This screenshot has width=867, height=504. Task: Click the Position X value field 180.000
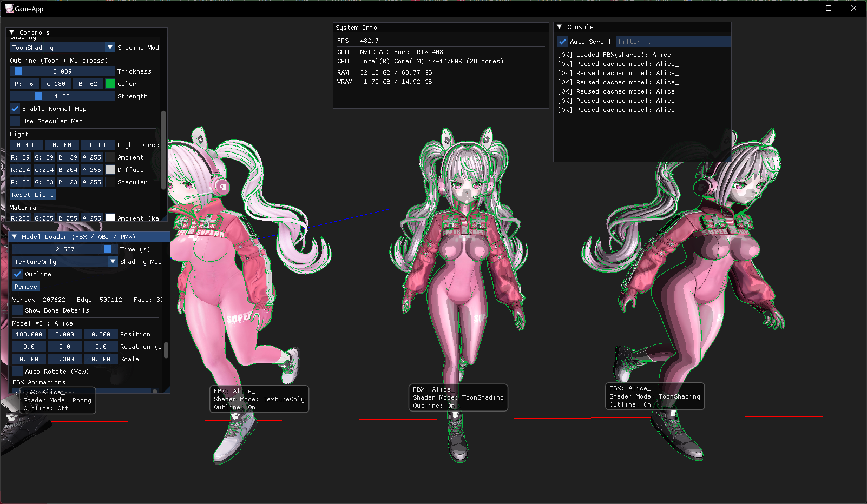coord(29,334)
